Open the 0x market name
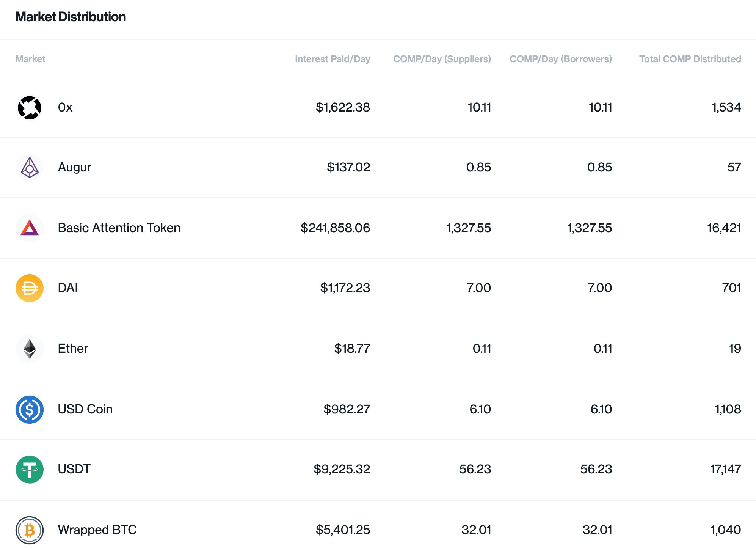The image size is (756, 550). pos(65,107)
